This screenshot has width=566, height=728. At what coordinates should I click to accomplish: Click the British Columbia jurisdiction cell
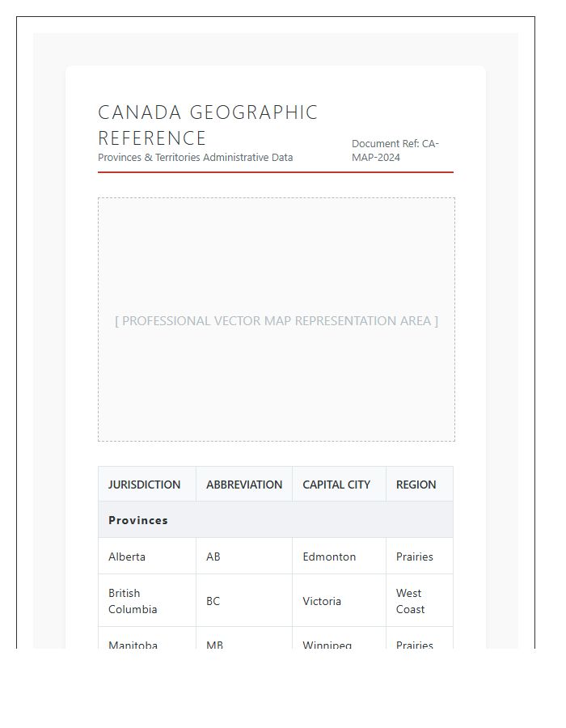[x=147, y=601]
